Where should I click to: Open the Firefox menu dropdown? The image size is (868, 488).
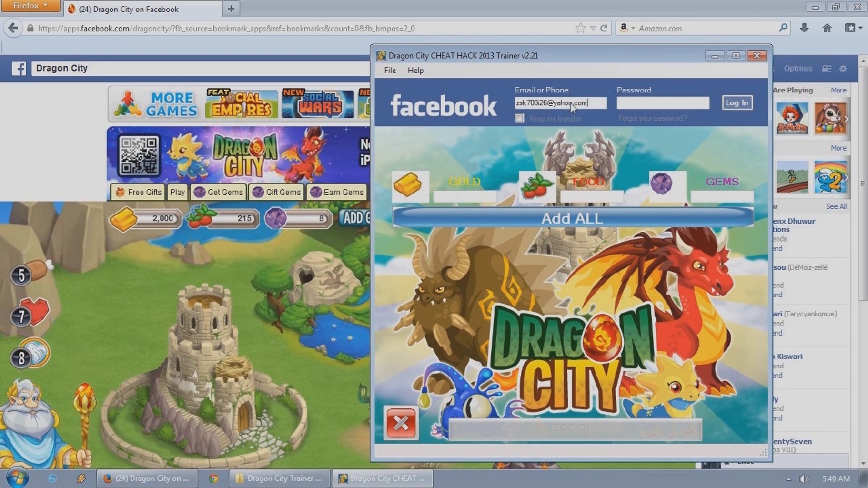pos(30,5)
